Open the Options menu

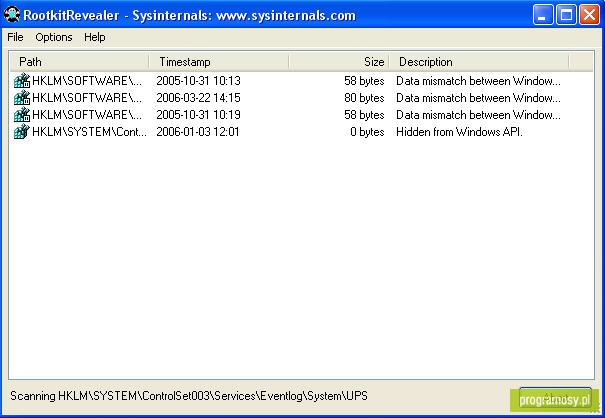tap(54, 37)
